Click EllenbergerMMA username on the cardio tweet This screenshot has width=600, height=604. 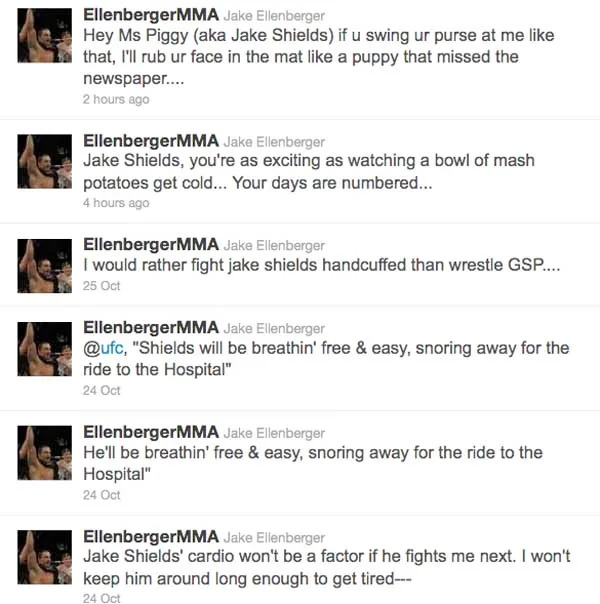150,536
